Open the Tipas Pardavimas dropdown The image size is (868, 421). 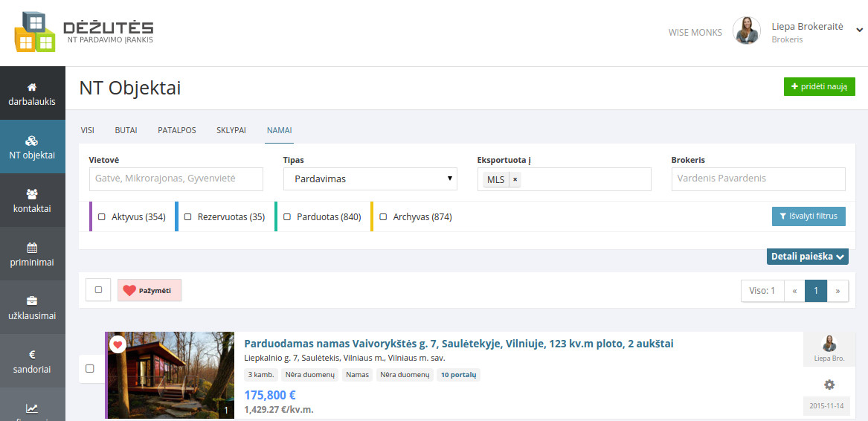point(370,179)
